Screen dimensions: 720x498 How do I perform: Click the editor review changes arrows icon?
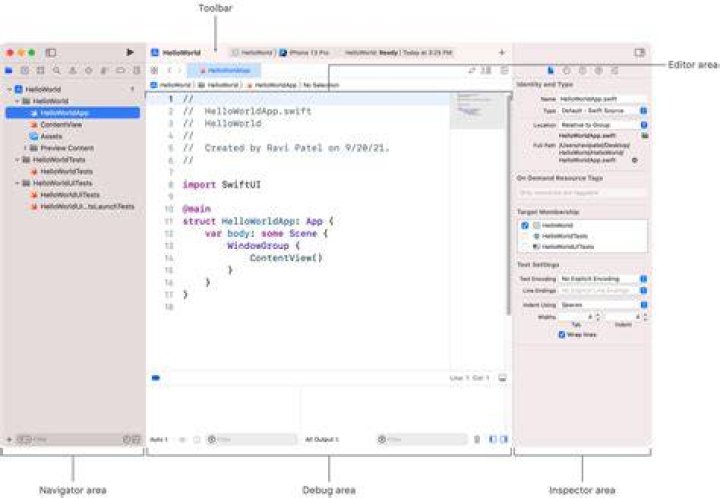coord(472,70)
